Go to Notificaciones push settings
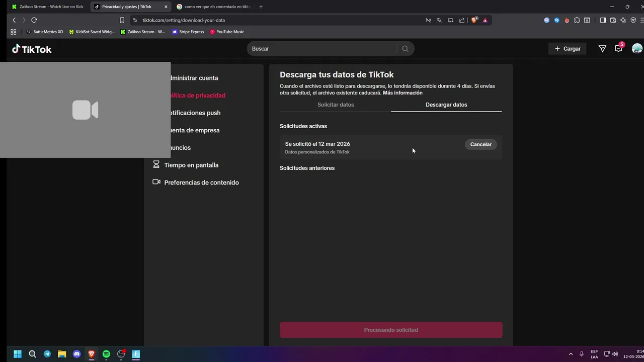644x362 pixels. (196, 113)
